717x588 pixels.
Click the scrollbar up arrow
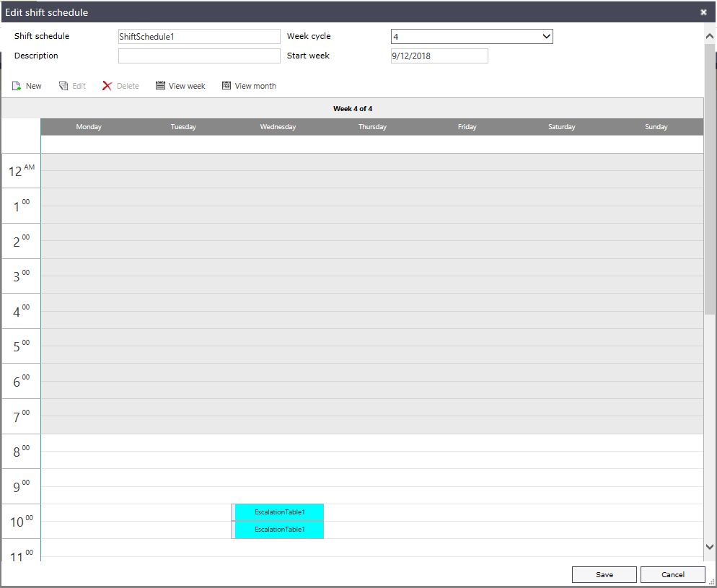710,35
